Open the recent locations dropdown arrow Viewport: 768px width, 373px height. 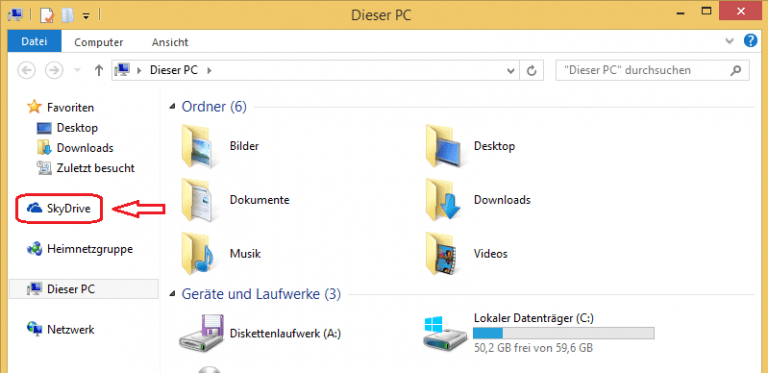[77, 70]
